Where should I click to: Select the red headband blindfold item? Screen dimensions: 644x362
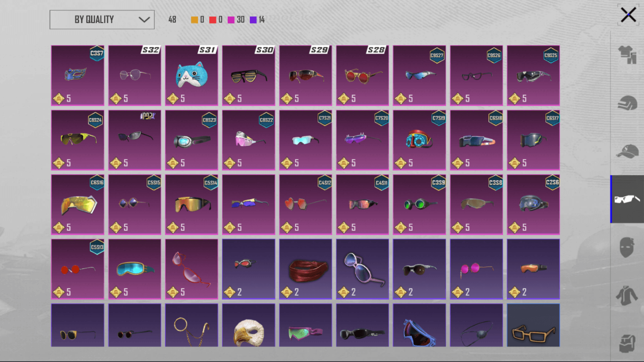click(306, 269)
